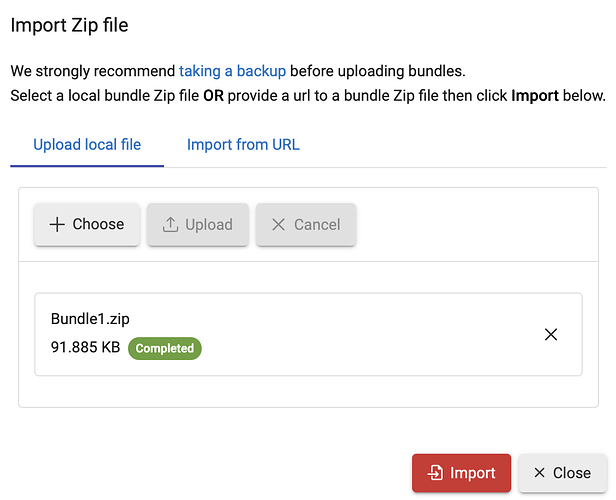The image size is (616, 500).
Task: Click the X icon on the Close button
Action: point(540,473)
